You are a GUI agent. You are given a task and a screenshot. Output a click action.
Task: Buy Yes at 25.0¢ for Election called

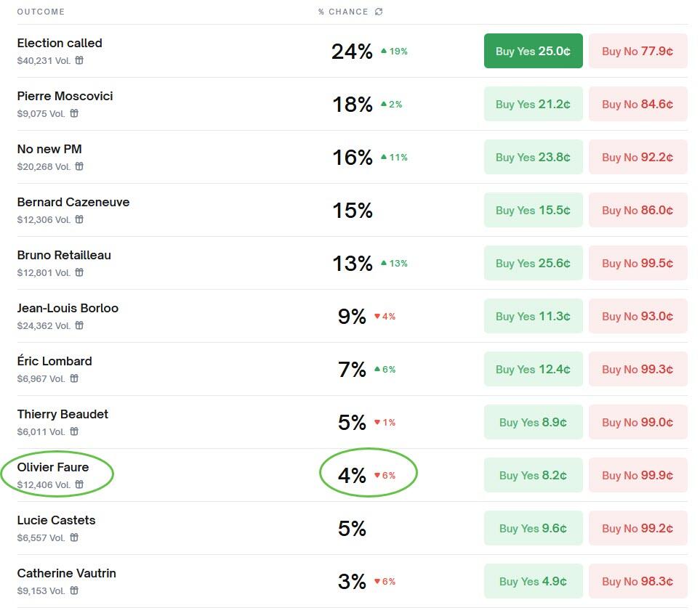coord(533,51)
